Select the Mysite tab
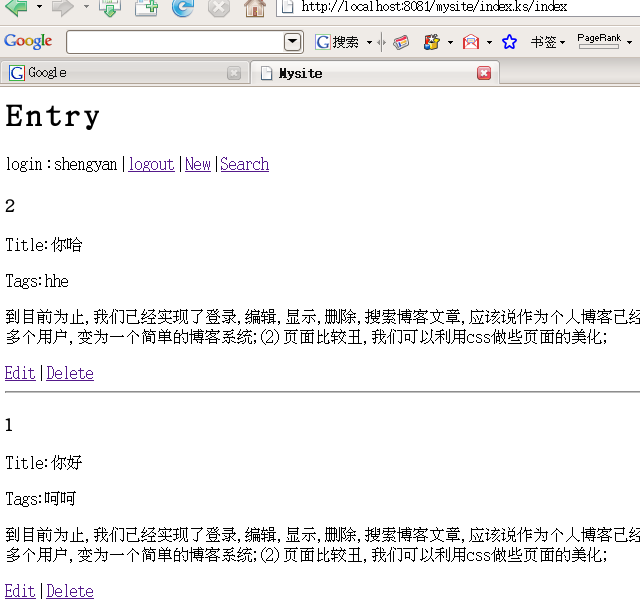 coord(360,73)
